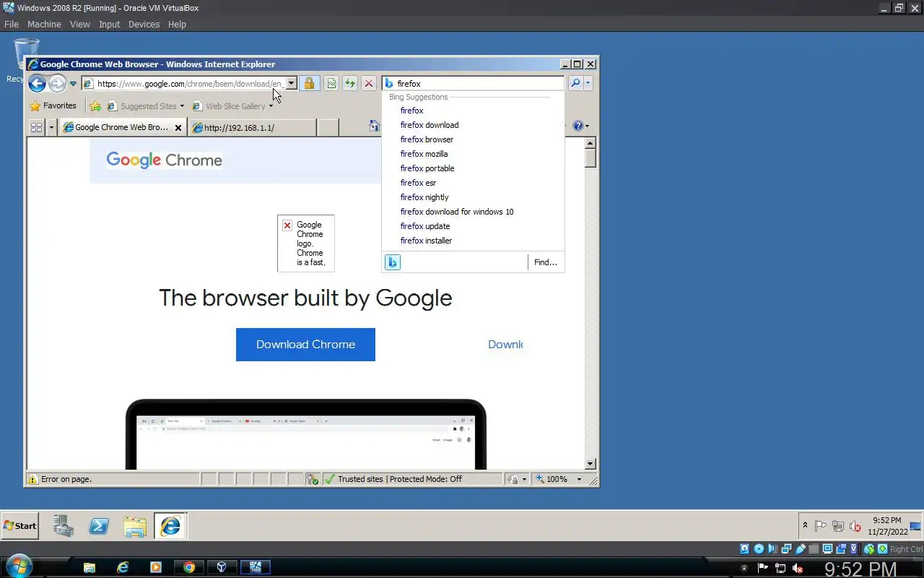Click guest muted volume tray icon
The image size is (924, 578).
pos(855,526)
